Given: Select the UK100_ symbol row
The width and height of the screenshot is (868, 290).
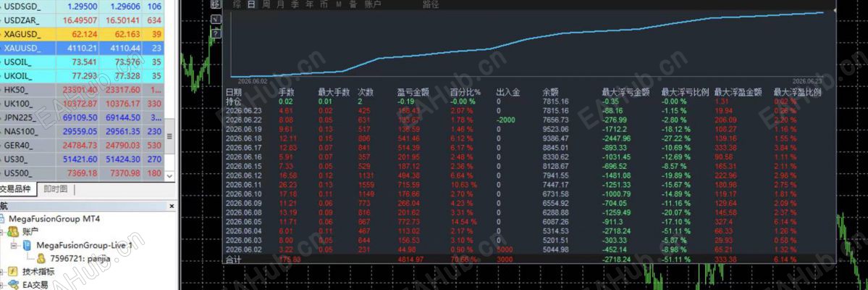Looking at the screenshot, I should click(83, 104).
